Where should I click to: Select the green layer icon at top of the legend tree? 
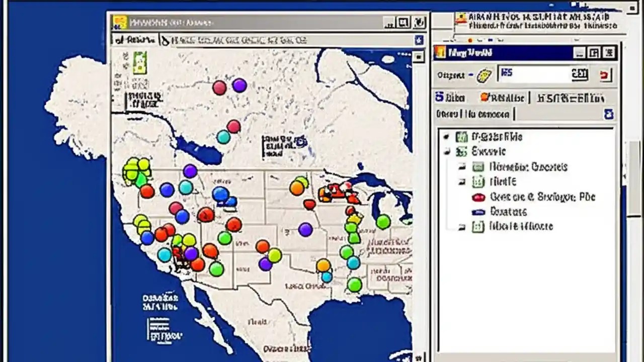coord(462,137)
